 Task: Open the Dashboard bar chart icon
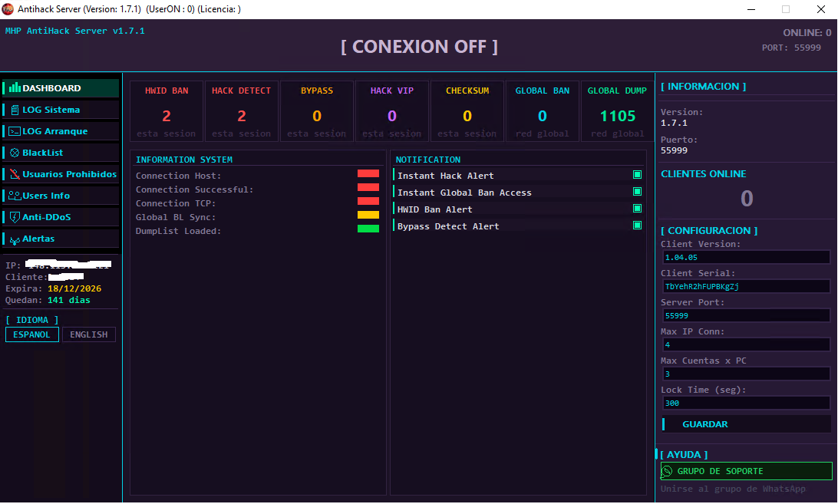[x=15, y=87]
